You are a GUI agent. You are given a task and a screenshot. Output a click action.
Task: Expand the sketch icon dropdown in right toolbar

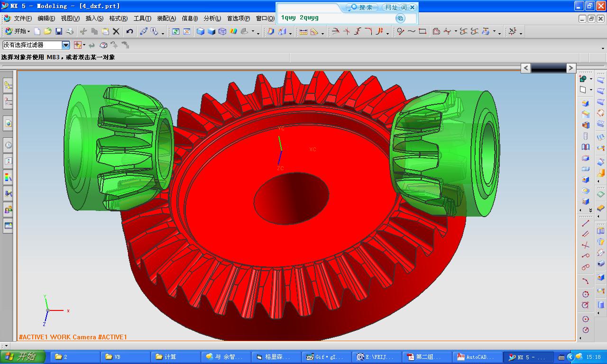[x=591, y=79]
